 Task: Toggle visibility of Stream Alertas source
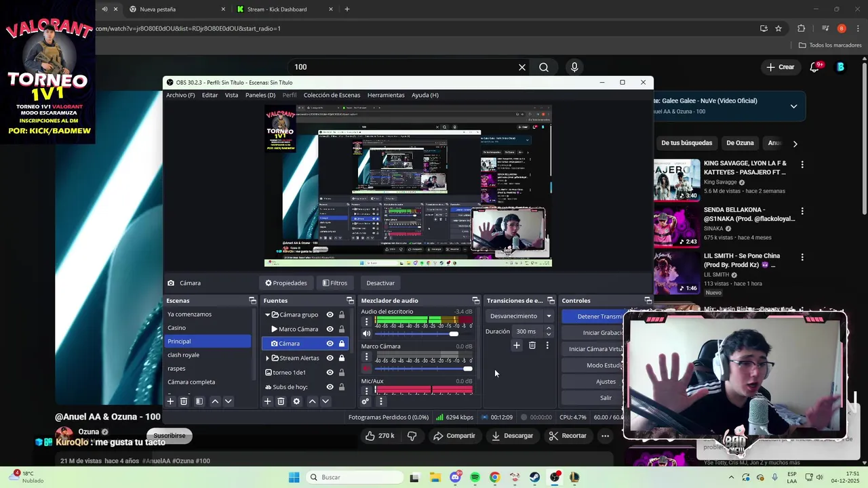click(x=330, y=358)
